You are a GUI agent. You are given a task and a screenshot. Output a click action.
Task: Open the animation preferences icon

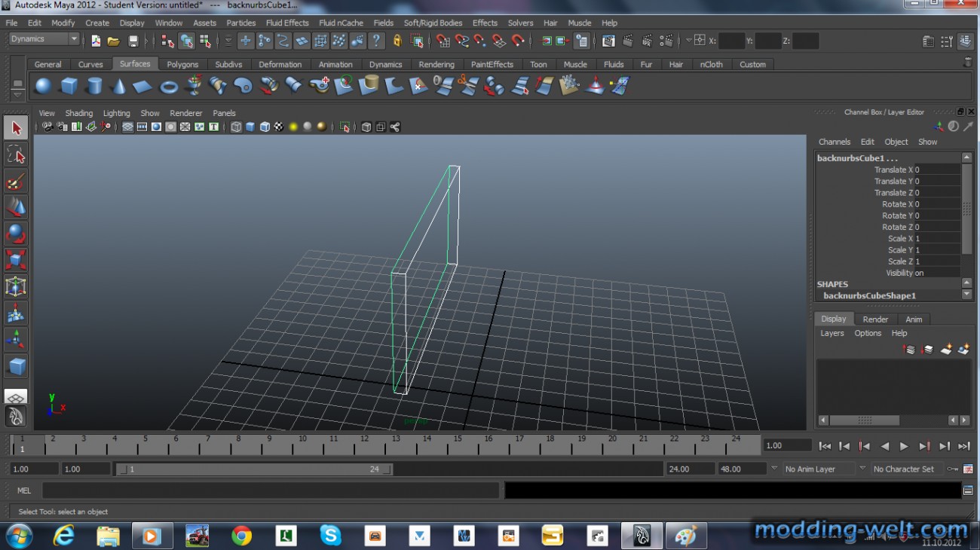[x=968, y=469]
